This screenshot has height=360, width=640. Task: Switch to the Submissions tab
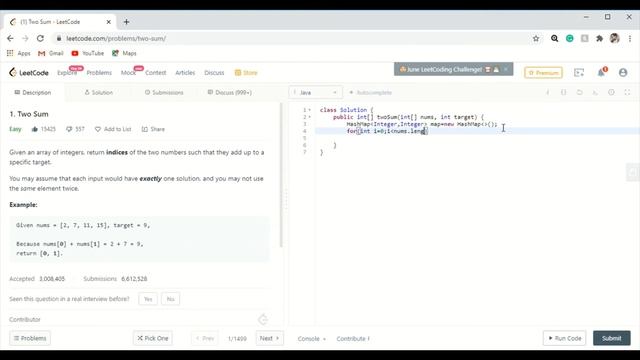[164, 93]
